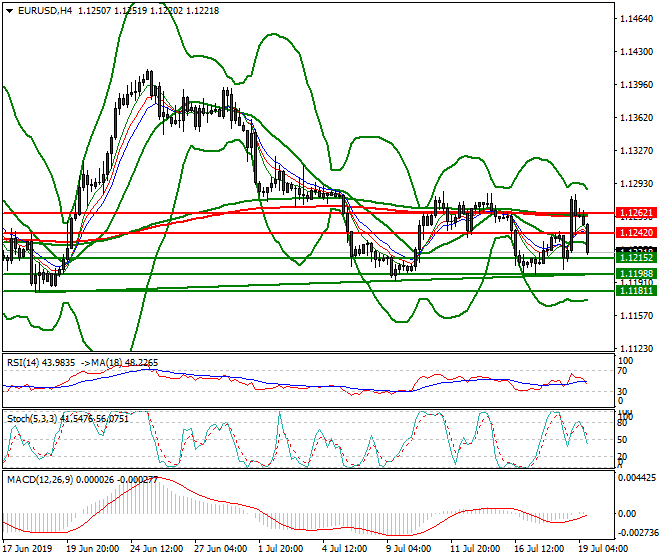Click the 17 Jun 2019 date label

27,549
